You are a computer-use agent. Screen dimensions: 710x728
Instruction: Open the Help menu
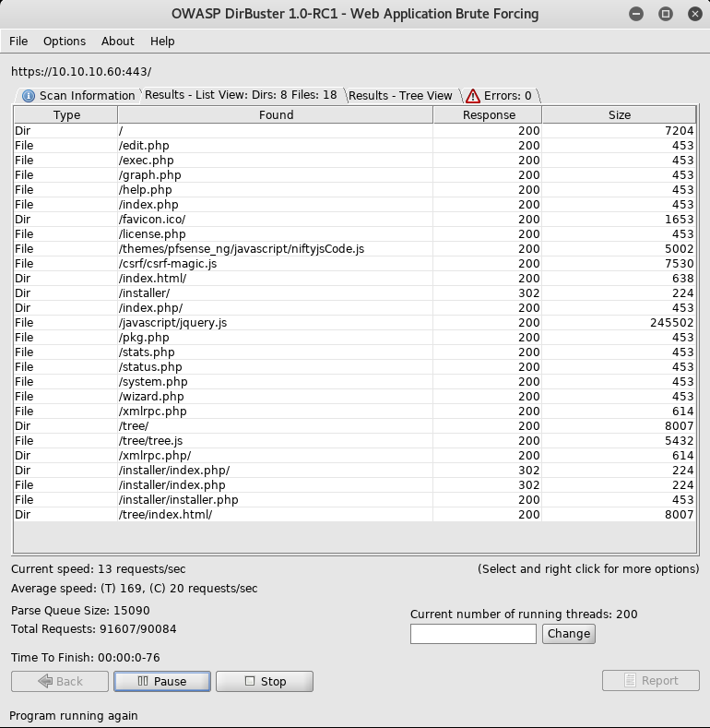162,42
